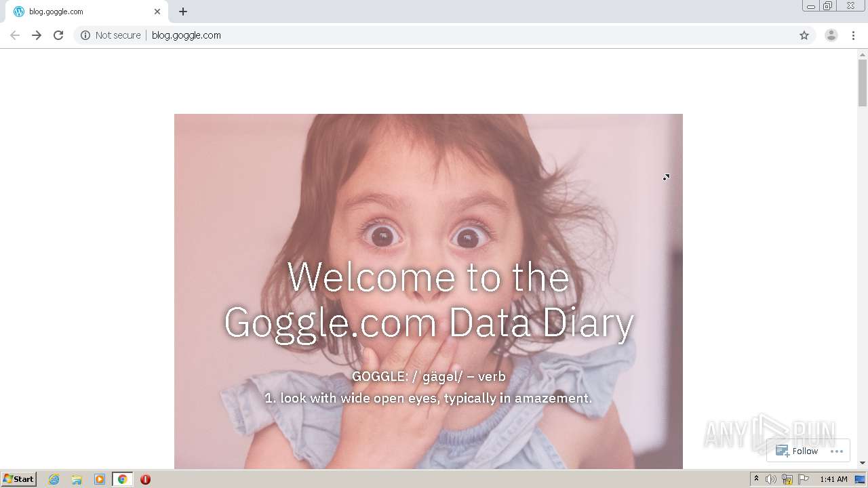Open a new tab with the plus icon
The image size is (868, 488).
tap(183, 12)
